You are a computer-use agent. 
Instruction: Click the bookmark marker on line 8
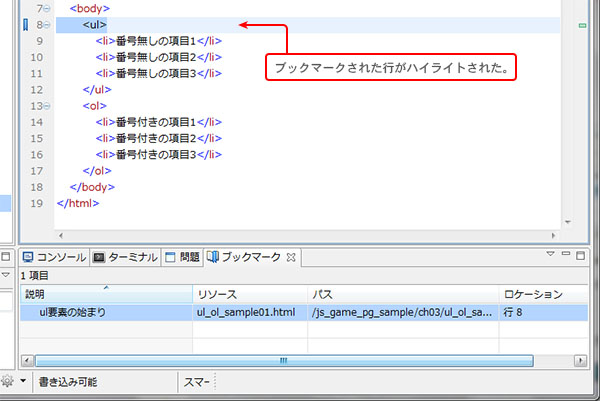click(x=26, y=25)
